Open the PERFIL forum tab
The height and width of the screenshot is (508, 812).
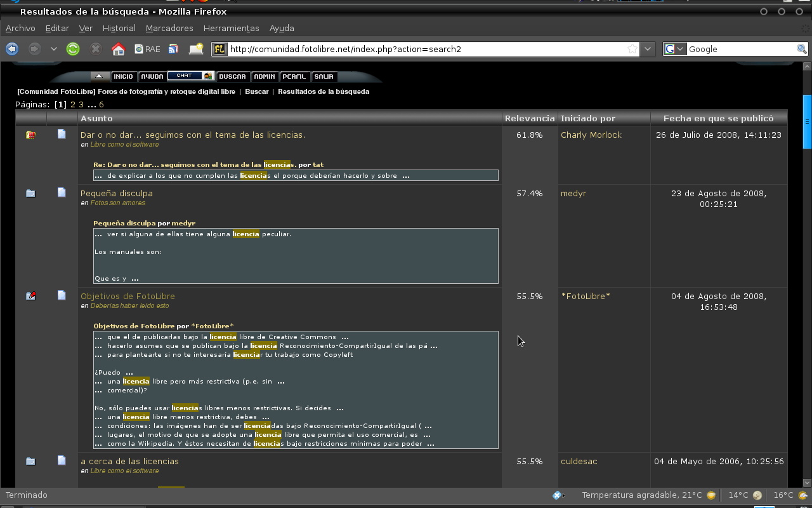[x=294, y=76]
